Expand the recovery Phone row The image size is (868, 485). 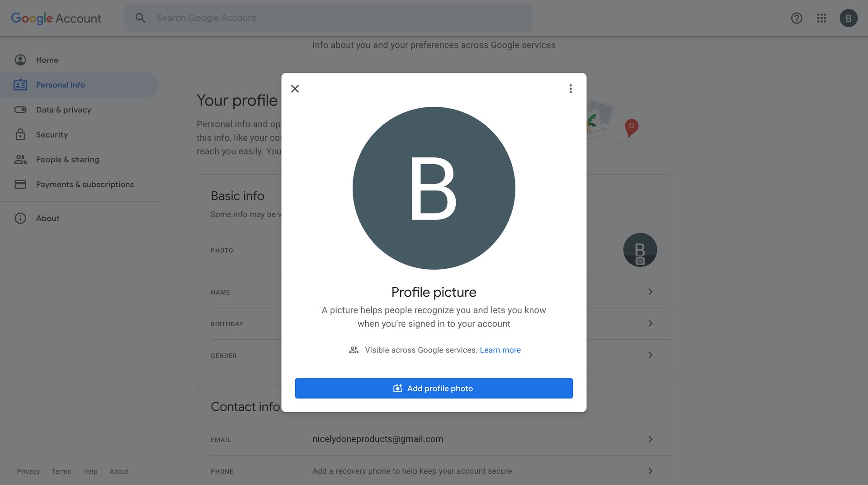(651, 471)
